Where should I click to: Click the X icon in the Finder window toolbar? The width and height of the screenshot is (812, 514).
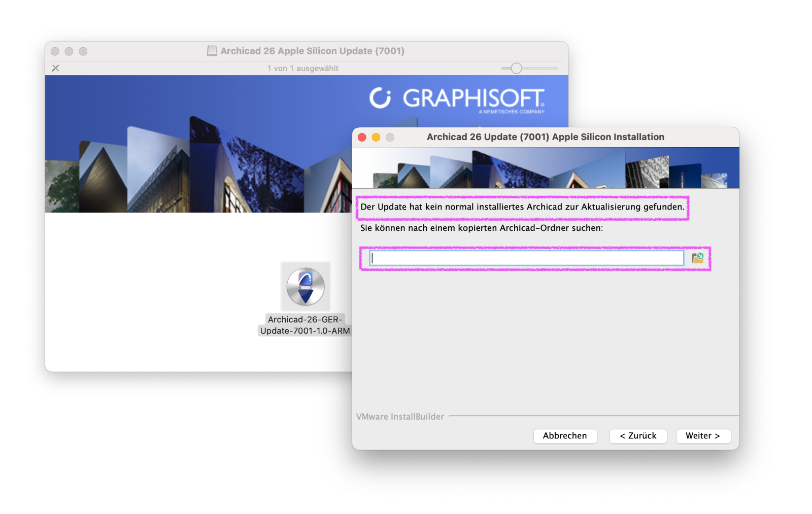[56, 68]
